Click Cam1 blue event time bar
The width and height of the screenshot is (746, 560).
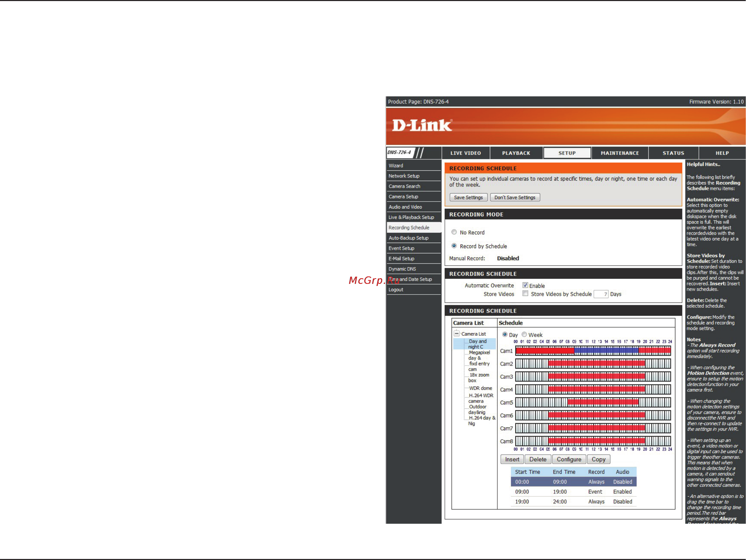click(x=606, y=351)
